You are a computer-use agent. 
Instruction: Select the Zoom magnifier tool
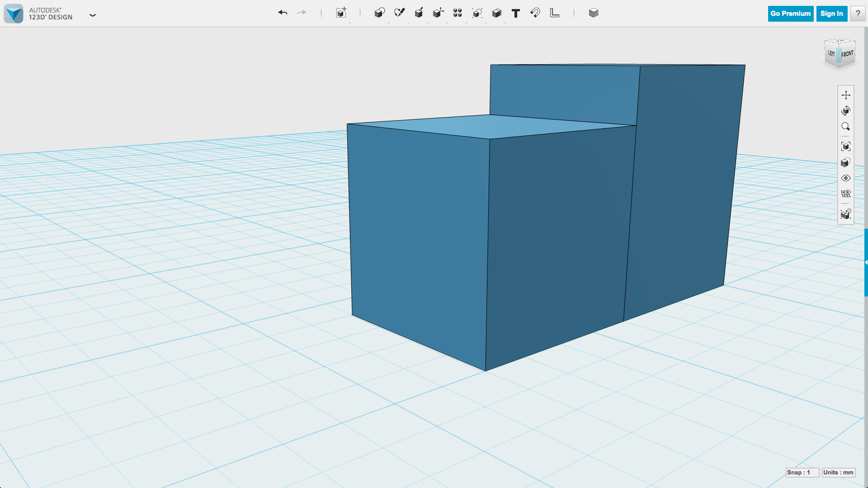coord(846,127)
